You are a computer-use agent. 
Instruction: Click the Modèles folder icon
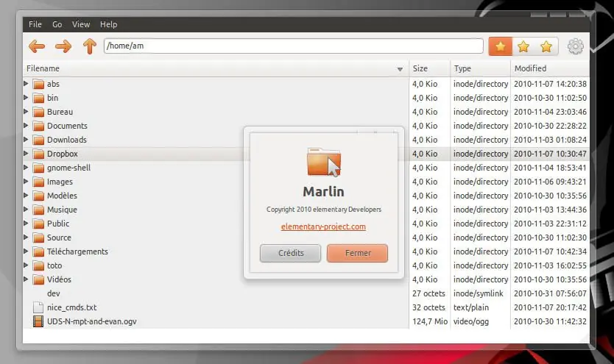pyautogui.click(x=38, y=196)
